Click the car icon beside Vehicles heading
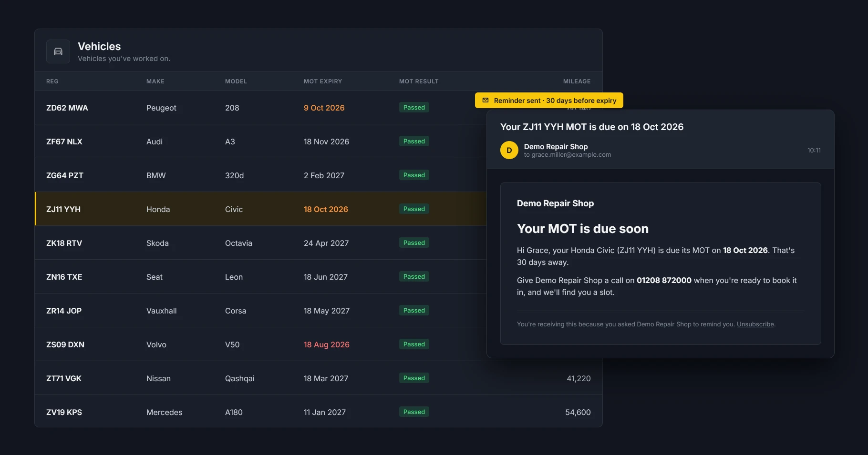 tap(58, 51)
